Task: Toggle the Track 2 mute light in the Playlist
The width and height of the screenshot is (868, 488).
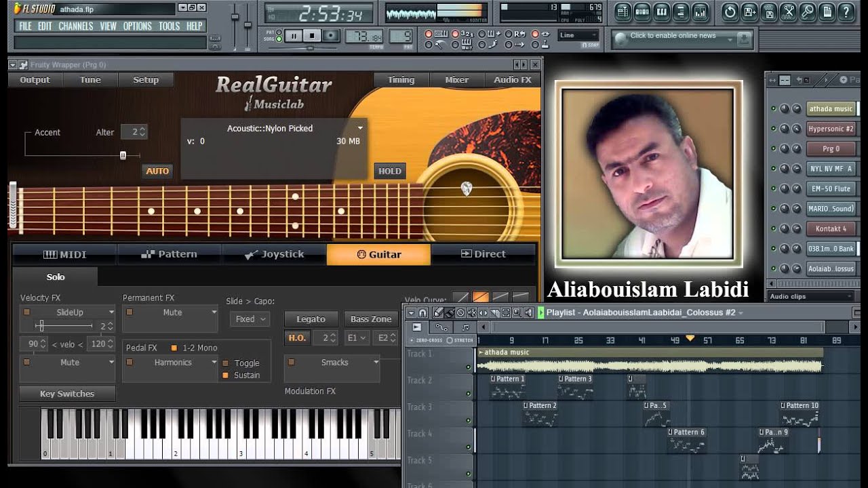Action: tap(468, 394)
